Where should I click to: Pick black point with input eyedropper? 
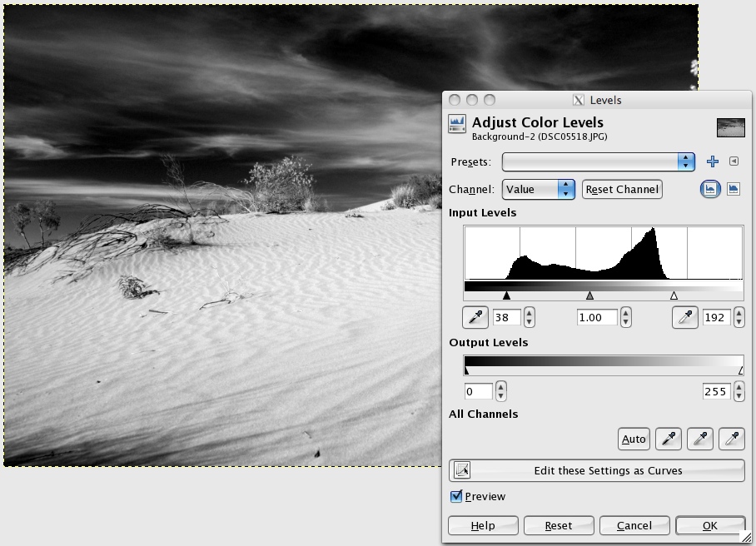(475, 318)
